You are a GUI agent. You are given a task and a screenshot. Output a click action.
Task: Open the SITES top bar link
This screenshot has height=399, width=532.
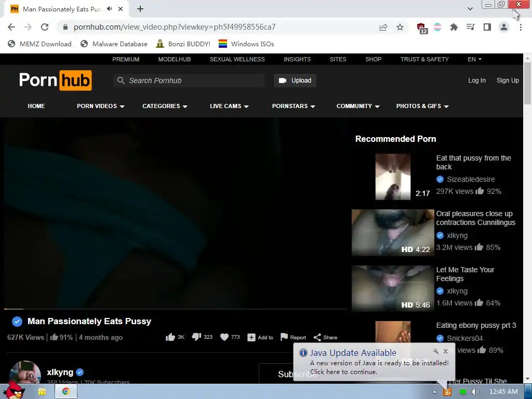point(338,59)
